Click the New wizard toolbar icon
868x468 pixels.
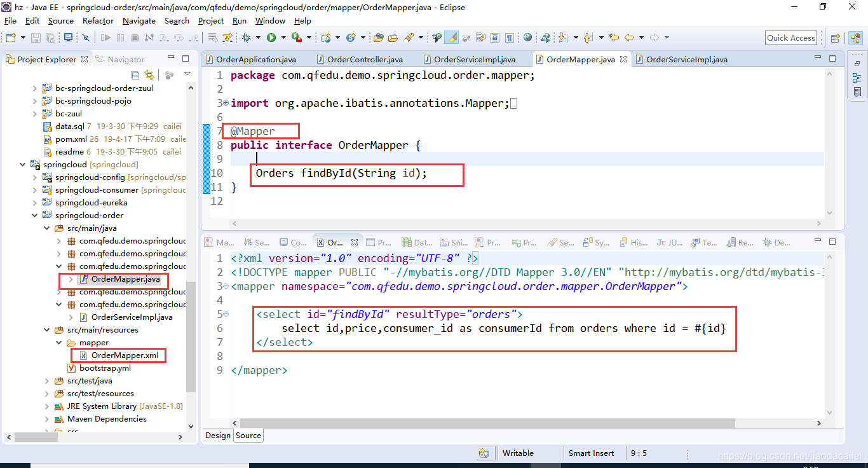click(x=11, y=38)
